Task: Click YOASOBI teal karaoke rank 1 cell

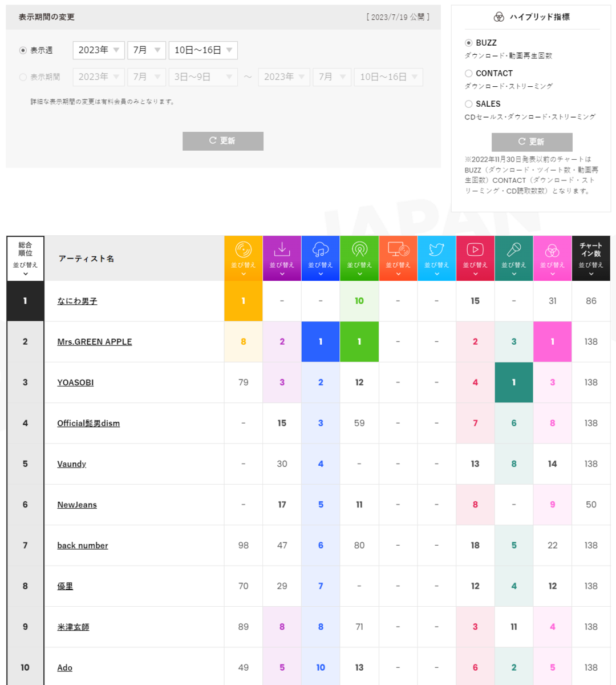Action: 514,382
